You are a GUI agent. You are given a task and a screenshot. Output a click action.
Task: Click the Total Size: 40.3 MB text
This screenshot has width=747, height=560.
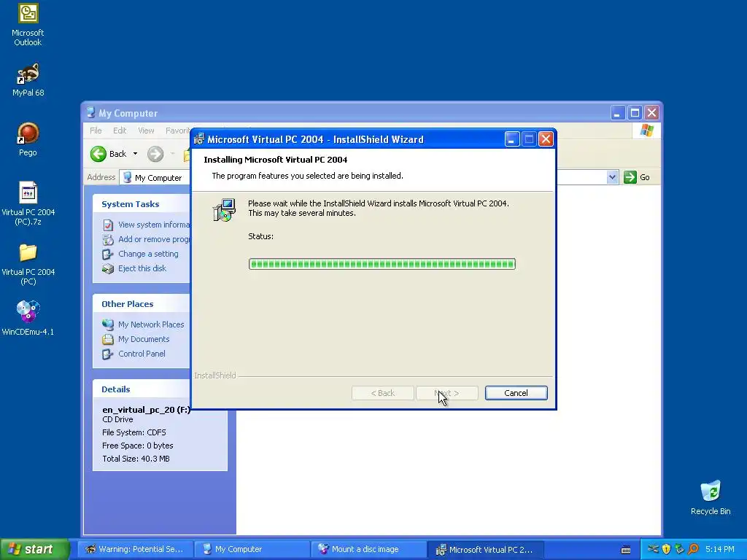[x=136, y=459]
